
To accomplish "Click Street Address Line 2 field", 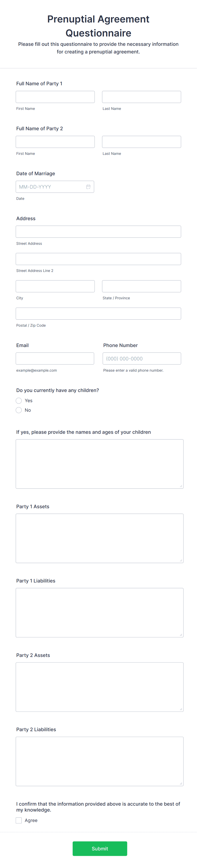I will 98,258.
